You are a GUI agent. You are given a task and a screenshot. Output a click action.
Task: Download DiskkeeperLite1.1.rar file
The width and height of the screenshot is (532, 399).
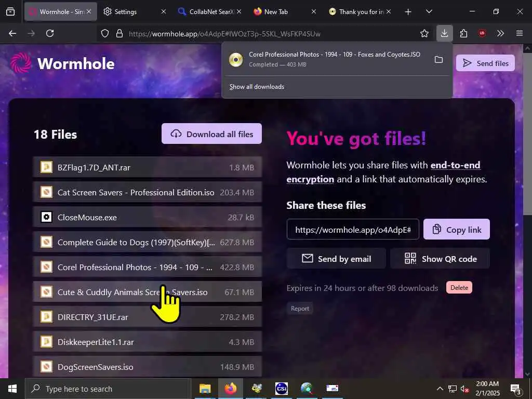147,342
